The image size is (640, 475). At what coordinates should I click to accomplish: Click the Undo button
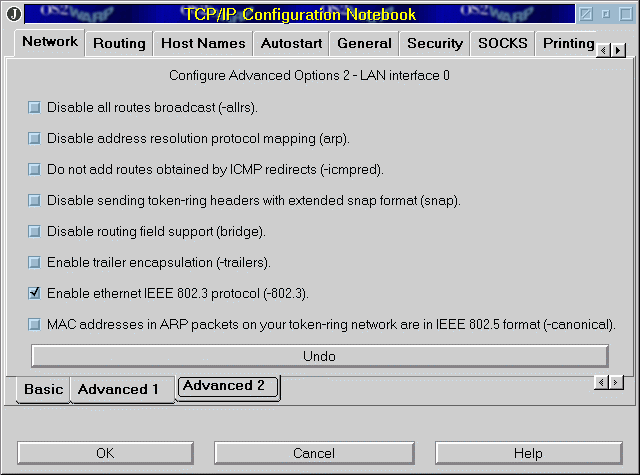320,356
